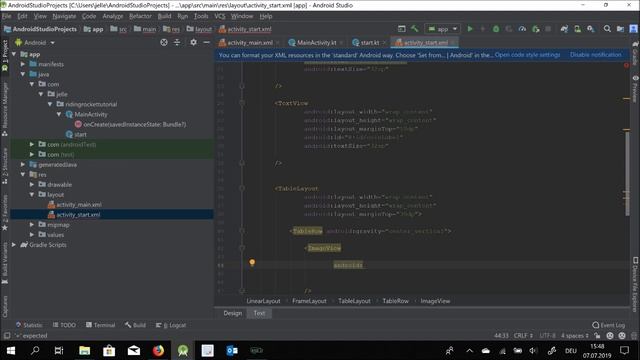Viewport: 640px width, 360px height.
Task: Toggle the Device File Explorer panel
Action: (635, 284)
